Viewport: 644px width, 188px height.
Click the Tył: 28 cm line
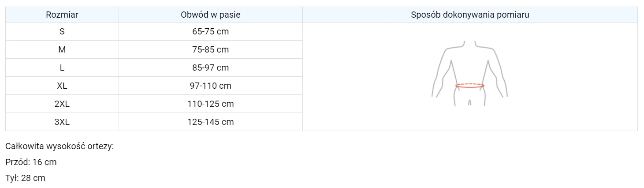pos(25,178)
